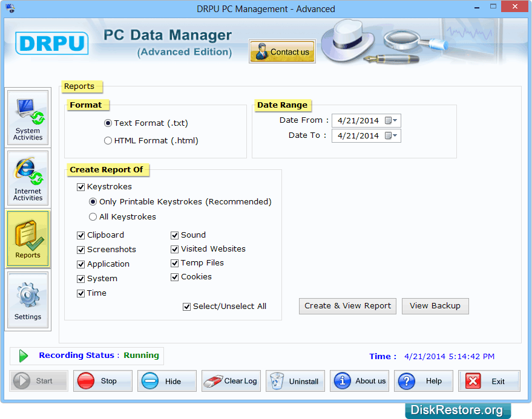Toggle the Sound checkbox
The width and height of the screenshot is (532, 419).
click(x=175, y=235)
